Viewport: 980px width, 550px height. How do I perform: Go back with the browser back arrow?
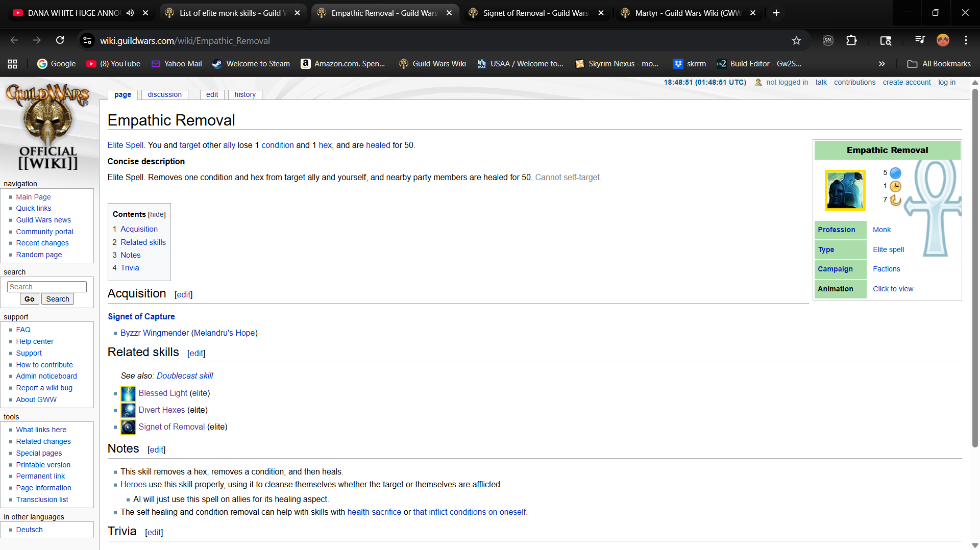[x=14, y=40]
